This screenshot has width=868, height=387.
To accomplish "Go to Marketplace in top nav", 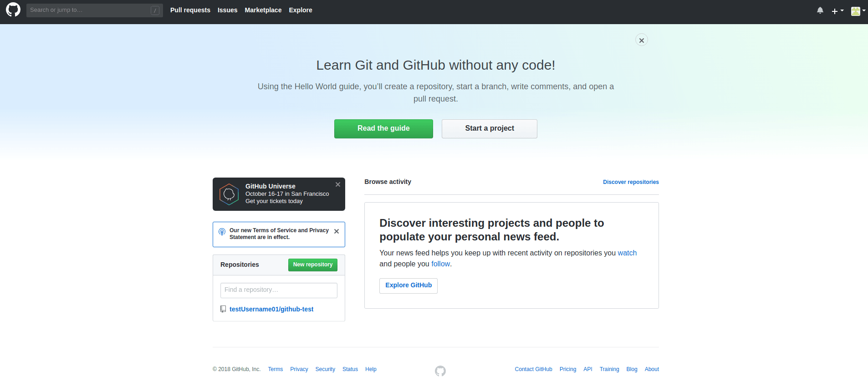I will (263, 10).
